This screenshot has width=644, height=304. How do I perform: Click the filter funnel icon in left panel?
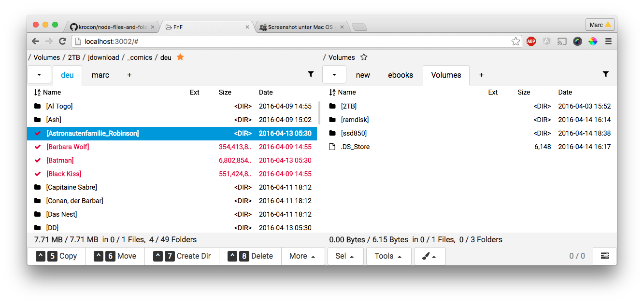[x=311, y=74]
